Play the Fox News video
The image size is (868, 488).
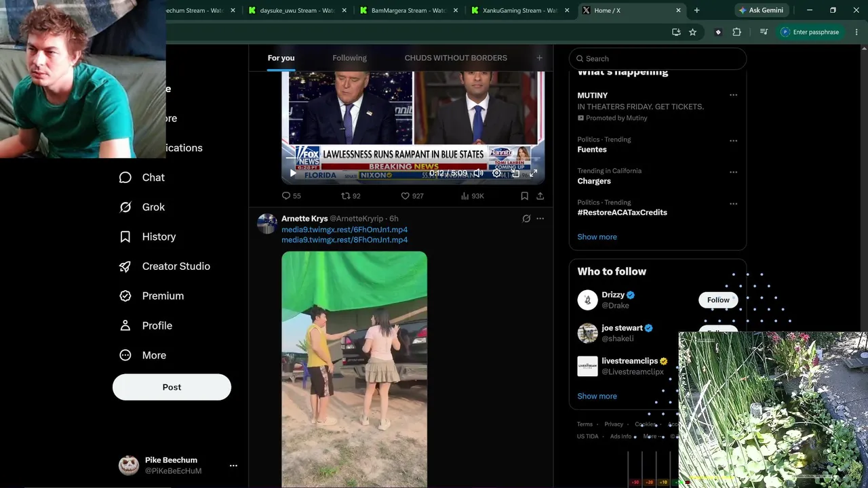tap(293, 174)
